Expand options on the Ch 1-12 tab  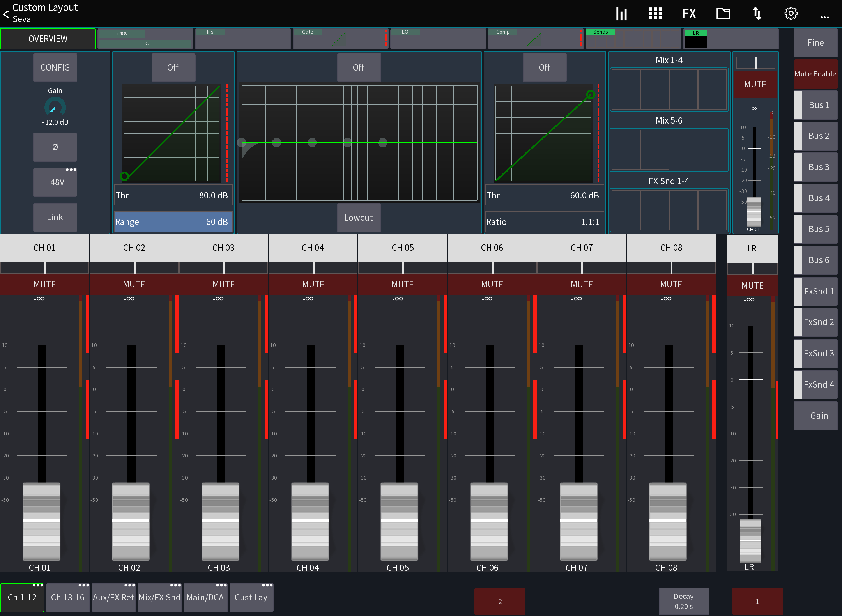pyautogui.click(x=37, y=585)
